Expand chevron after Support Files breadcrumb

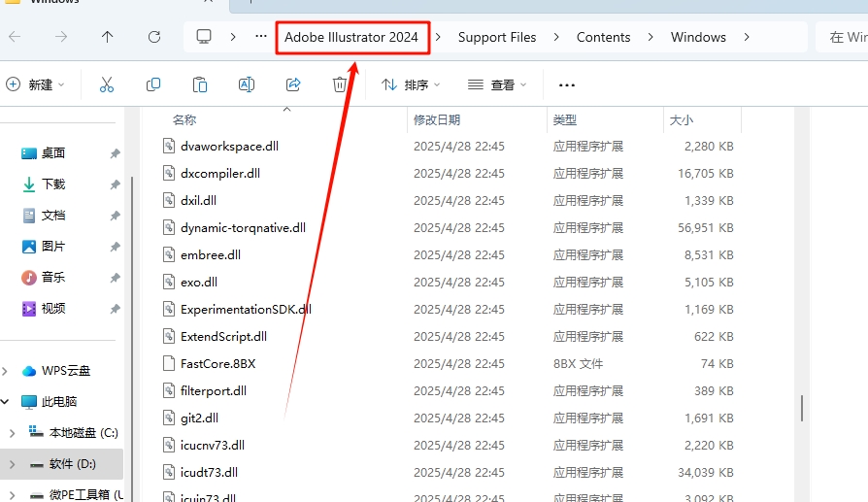coord(556,37)
